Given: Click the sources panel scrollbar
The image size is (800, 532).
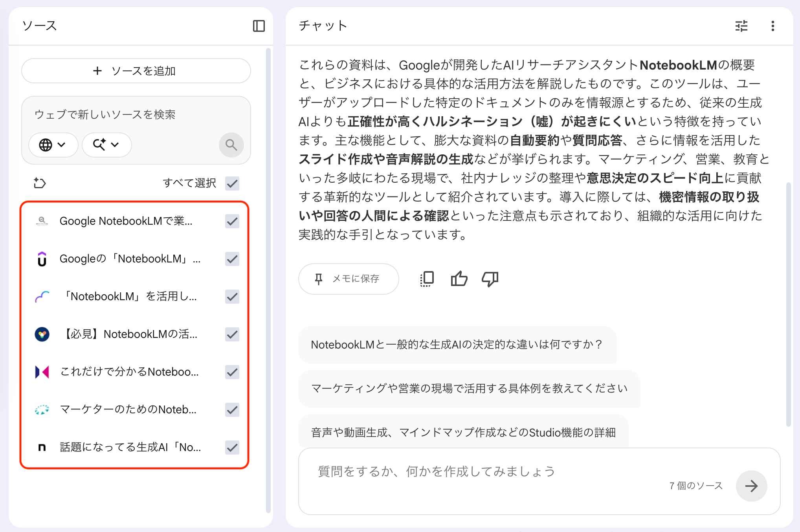Looking at the screenshot, I should (269, 281).
